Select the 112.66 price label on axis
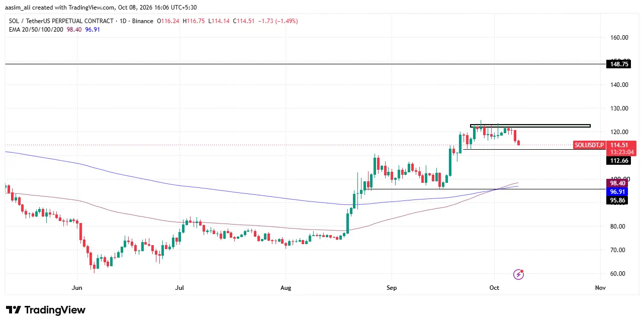 pyautogui.click(x=619, y=161)
